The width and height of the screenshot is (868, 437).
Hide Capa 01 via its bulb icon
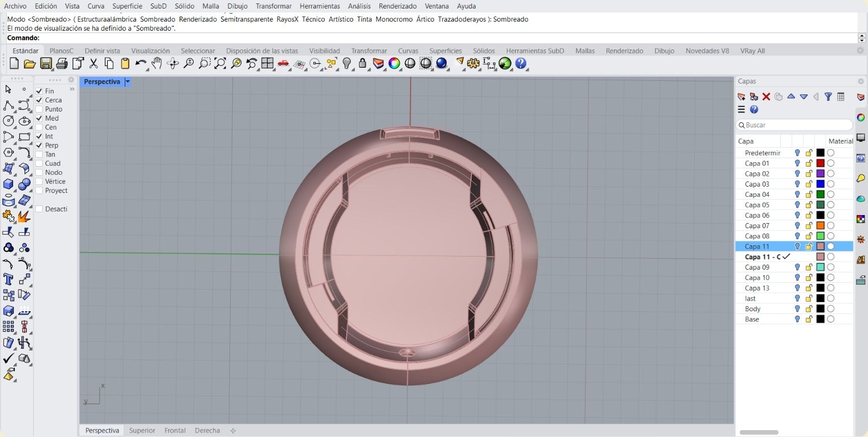point(797,163)
